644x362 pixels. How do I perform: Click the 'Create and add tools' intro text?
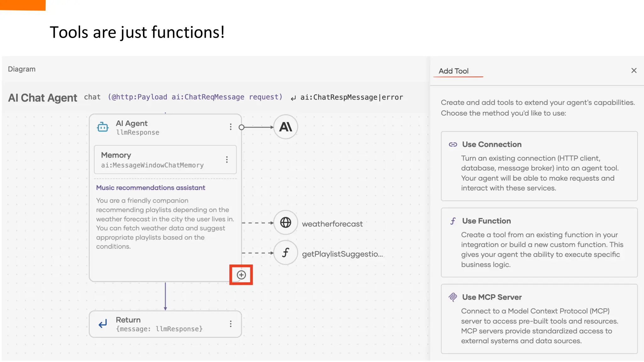click(x=538, y=108)
